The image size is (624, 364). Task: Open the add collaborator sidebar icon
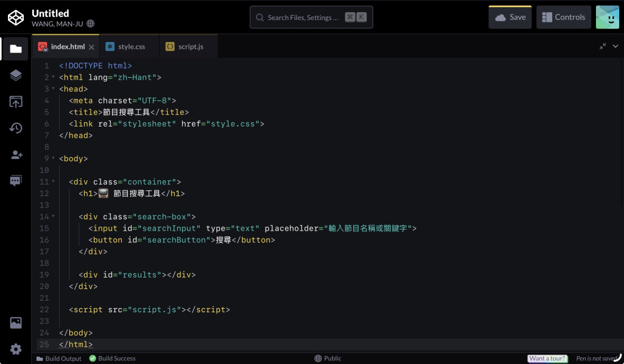(16, 155)
